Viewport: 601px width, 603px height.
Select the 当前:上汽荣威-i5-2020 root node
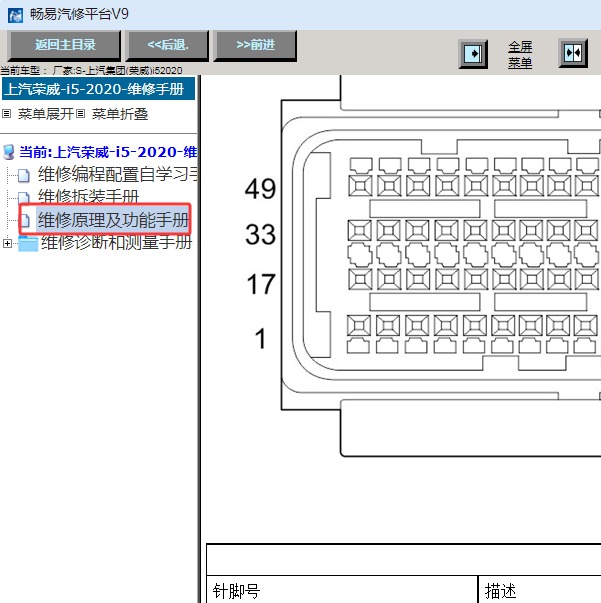[108, 152]
